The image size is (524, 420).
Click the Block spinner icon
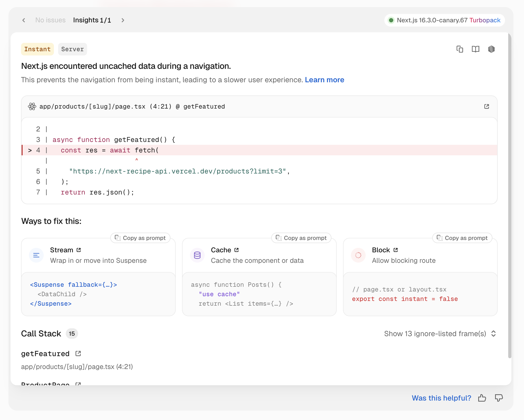tap(358, 255)
